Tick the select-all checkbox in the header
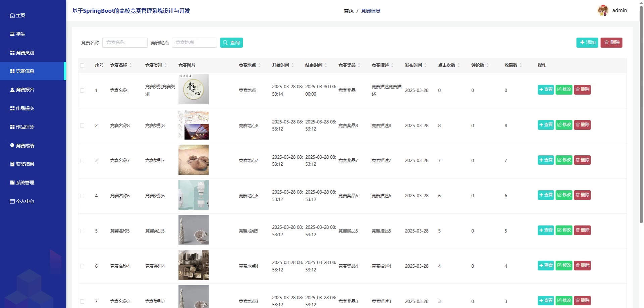The image size is (644, 308). point(82,65)
